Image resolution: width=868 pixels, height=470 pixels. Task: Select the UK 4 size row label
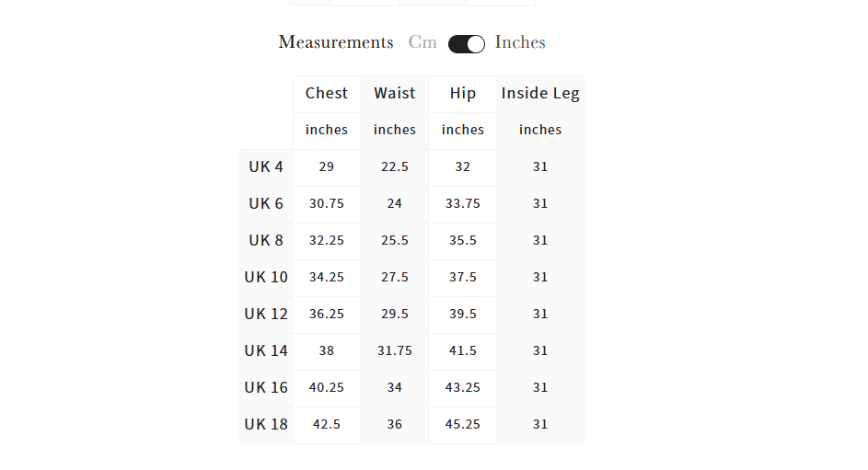pyautogui.click(x=266, y=167)
